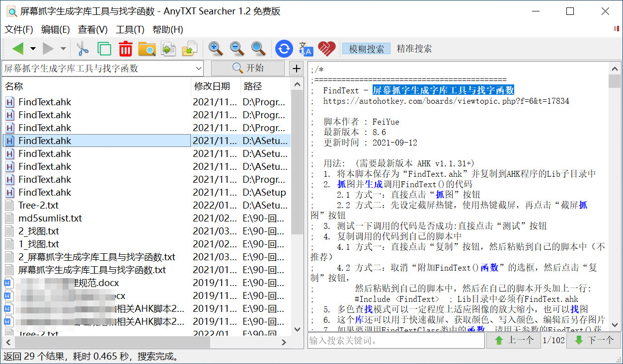Go back with the green left arrow

17,49
